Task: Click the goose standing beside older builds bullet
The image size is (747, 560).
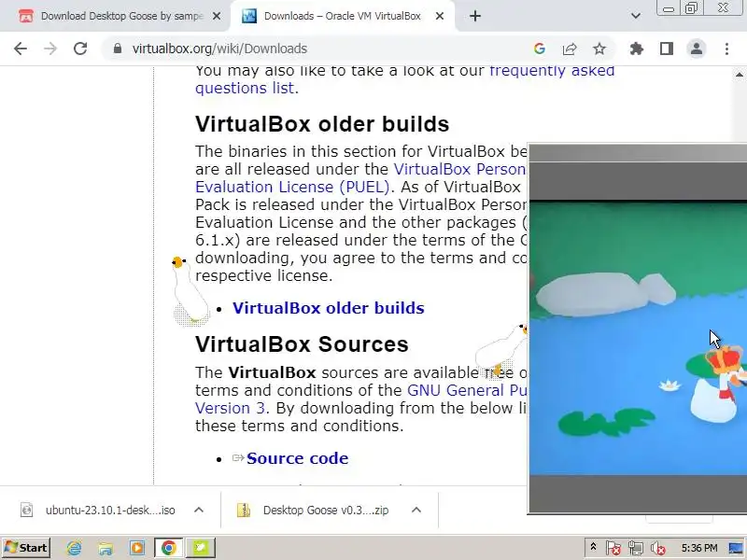Action: pyautogui.click(x=190, y=291)
